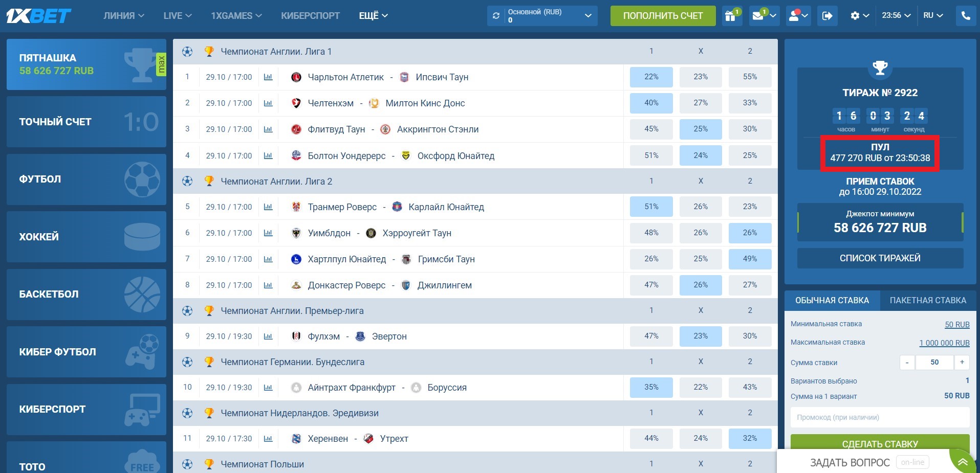This screenshot has height=473, width=980.
Task: Select 47% home win for Fulham
Action: point(651,336)
